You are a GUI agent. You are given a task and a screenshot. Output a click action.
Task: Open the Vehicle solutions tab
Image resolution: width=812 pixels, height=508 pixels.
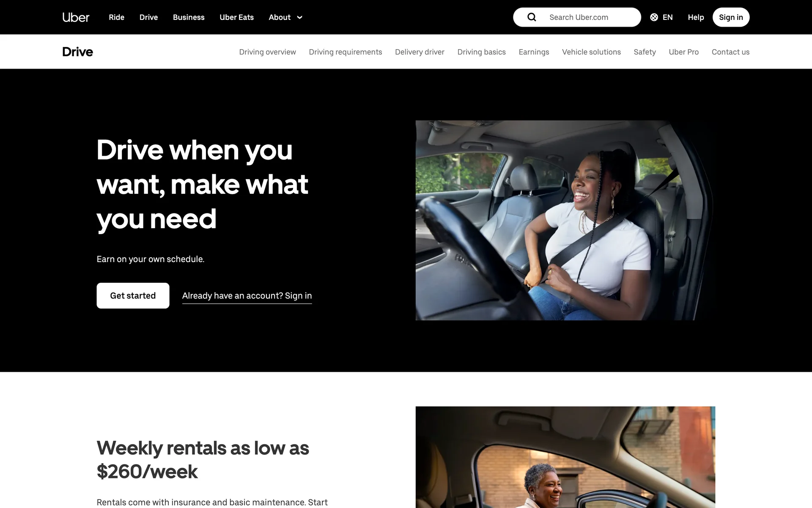click(591, 52)
